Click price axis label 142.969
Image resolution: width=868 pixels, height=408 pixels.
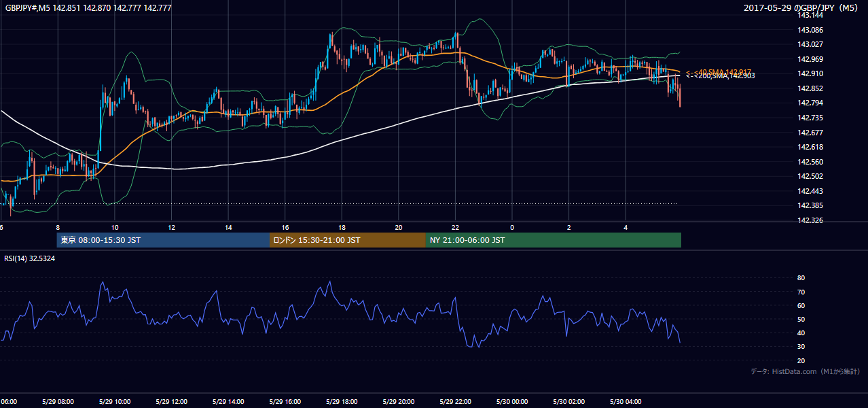point(810,59)
